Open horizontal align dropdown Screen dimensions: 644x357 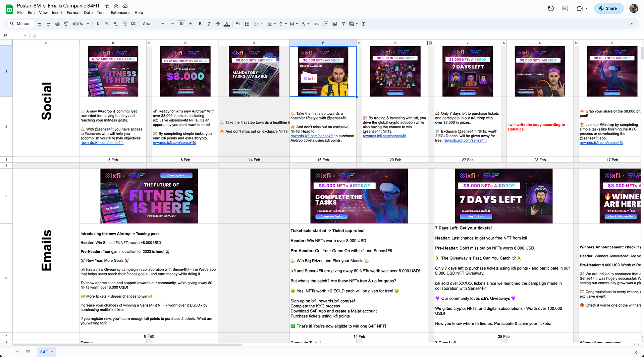point(271,24)
